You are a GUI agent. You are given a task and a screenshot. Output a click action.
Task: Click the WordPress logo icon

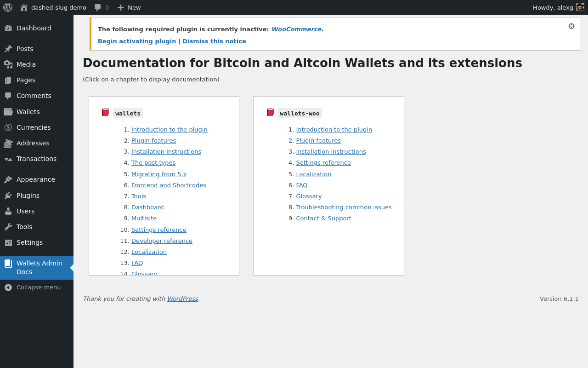click(x=8, y=7)
